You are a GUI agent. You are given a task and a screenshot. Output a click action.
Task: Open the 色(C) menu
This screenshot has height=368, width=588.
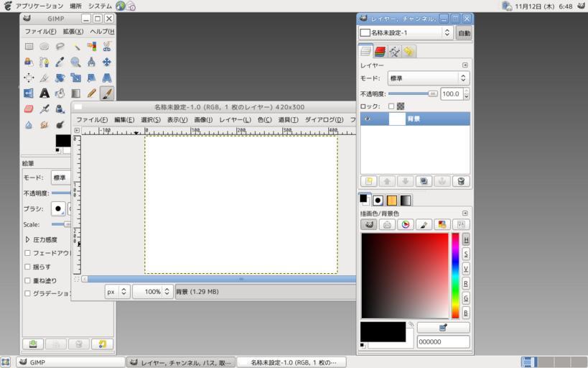tap(264, 119)
